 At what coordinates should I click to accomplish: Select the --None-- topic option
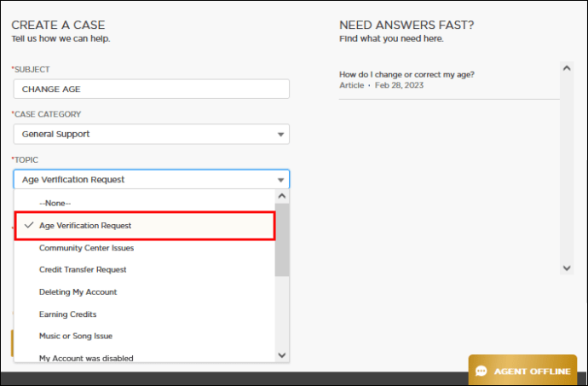[x=55, y=203]
